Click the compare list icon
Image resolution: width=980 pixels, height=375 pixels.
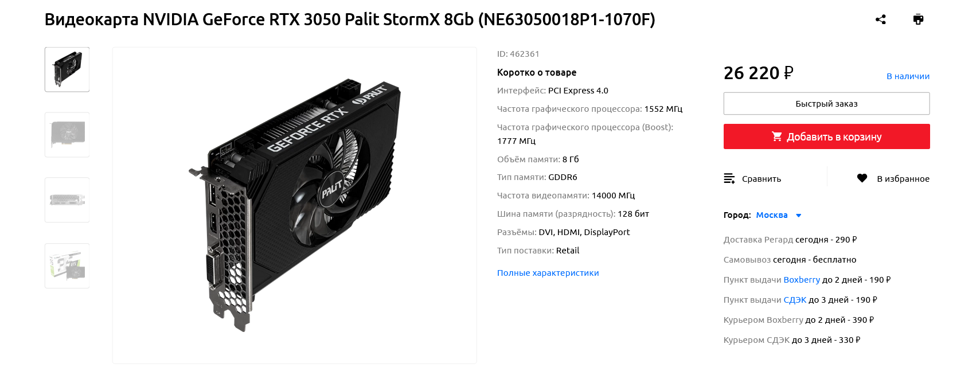tap(729, 178)
